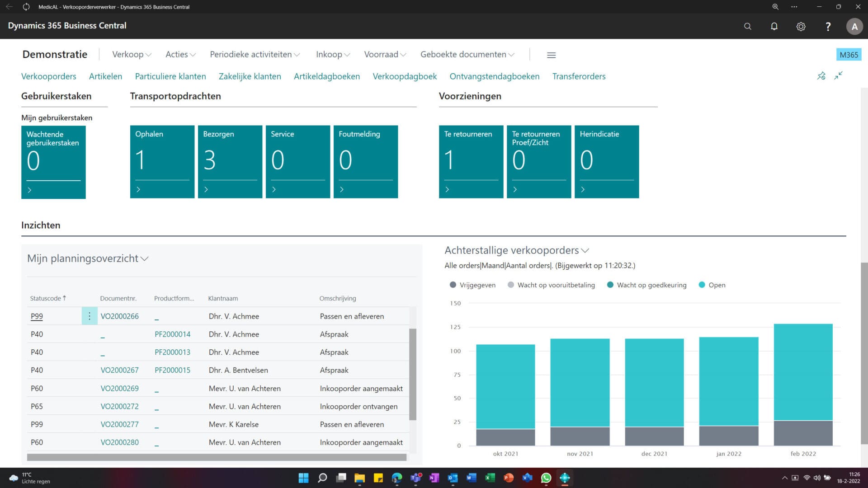Click the M365 badge

[849, 55]
